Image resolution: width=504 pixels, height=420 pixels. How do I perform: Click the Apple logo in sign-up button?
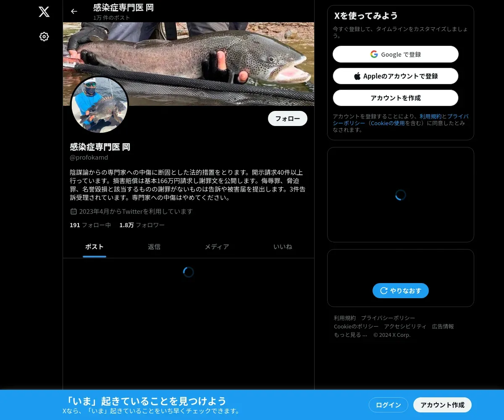coord(357,76)
